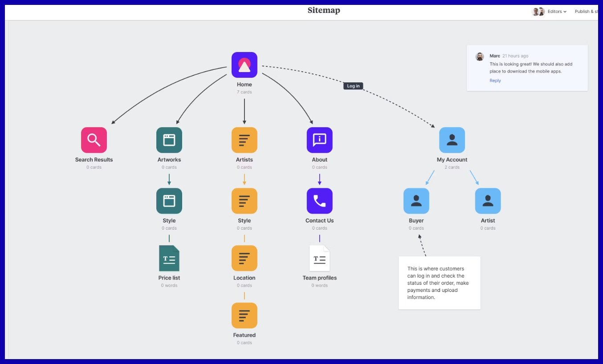Open the Team profiles document

(319, 259)
